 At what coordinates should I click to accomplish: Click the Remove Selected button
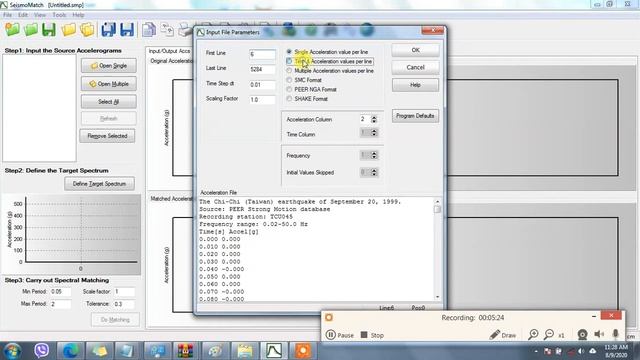pyautogui.click(x=107, y=136)
